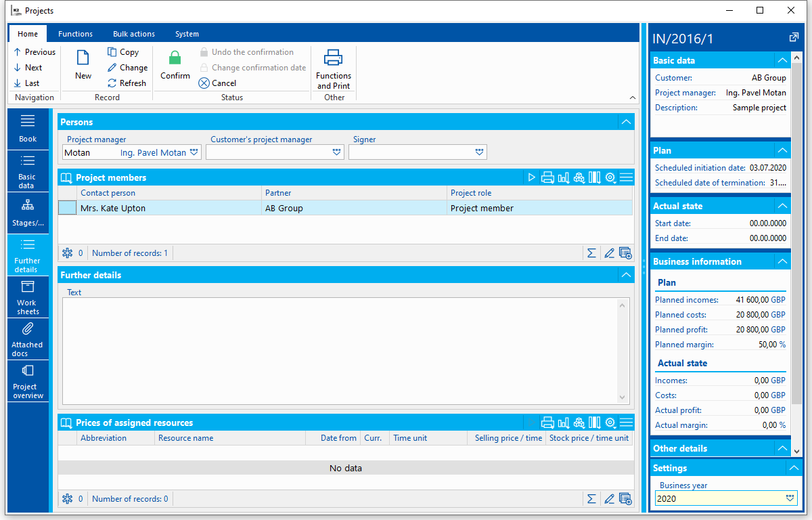Refresh the record
The image size is (812, 520).
(x=127, y=83)
